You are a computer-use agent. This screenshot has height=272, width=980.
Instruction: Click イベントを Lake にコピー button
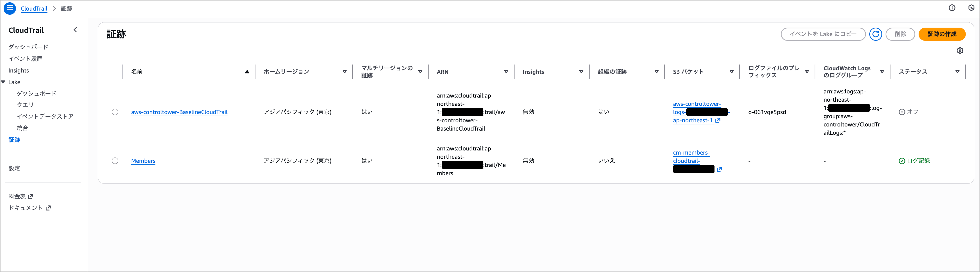coord(823,34)
